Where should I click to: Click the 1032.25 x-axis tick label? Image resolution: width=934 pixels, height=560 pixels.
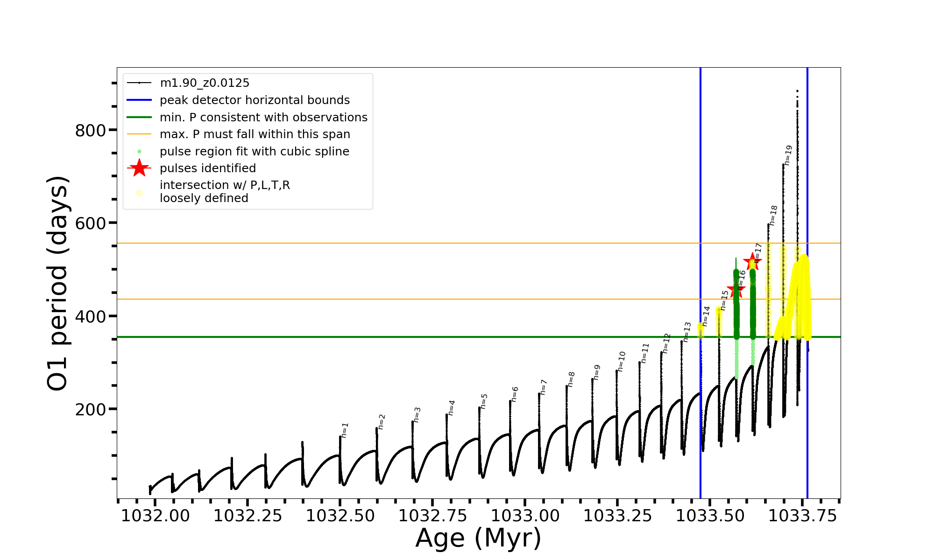click(248, 516)
